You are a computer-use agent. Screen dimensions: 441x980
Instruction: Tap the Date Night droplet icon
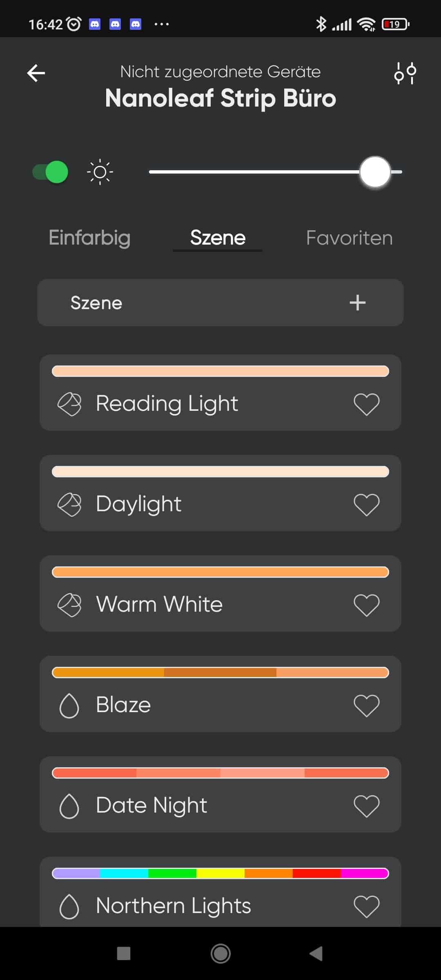coord(69,806)
